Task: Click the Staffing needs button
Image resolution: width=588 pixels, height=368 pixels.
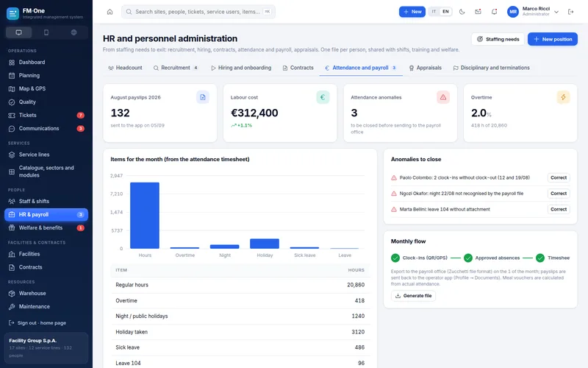Action: click(498, 39)
